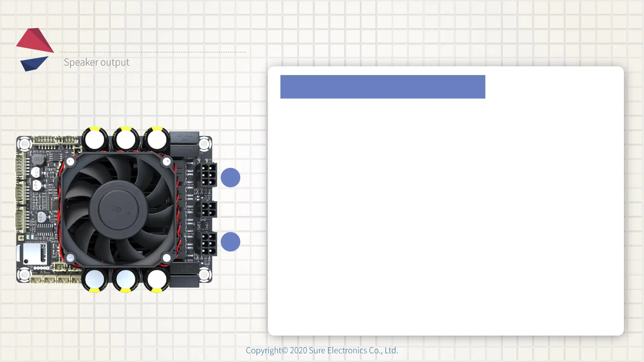Click the top-left electrolytic capacitor
644x362 pixels.
click(95, 139)
